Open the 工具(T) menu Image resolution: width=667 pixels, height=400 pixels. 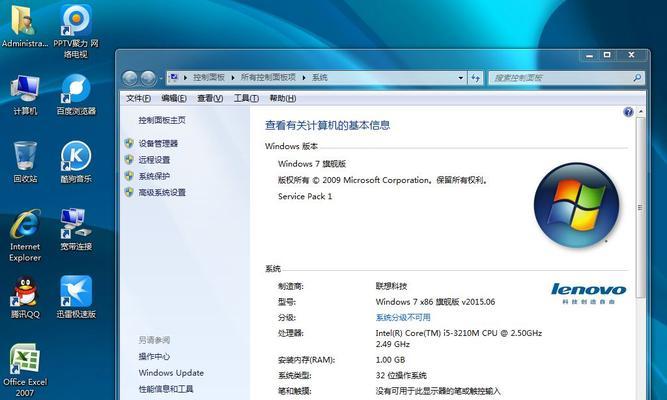pos(246,98)
